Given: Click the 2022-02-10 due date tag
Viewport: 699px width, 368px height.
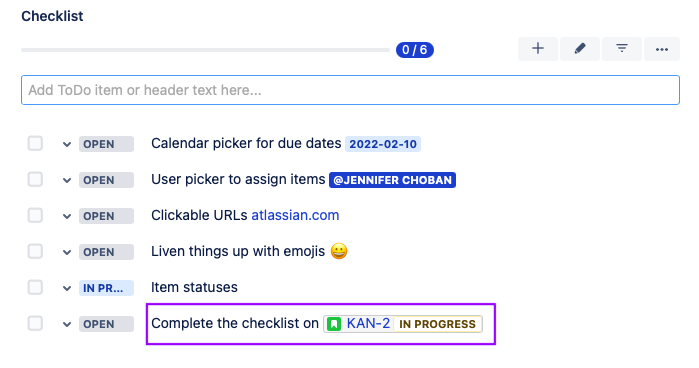Looking at the screenshot, I should point(383,144).
